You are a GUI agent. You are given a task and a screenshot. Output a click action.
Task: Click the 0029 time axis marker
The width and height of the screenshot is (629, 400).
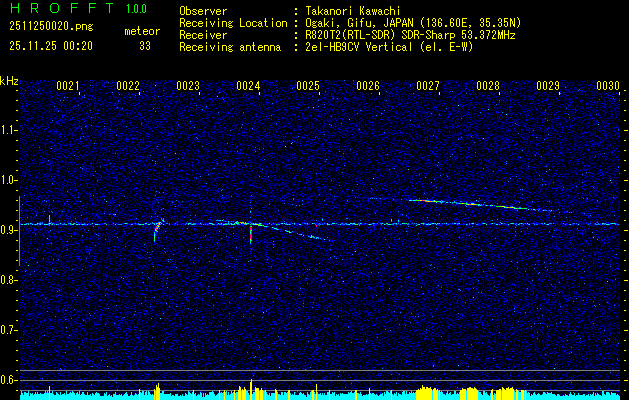pos(548,86)
